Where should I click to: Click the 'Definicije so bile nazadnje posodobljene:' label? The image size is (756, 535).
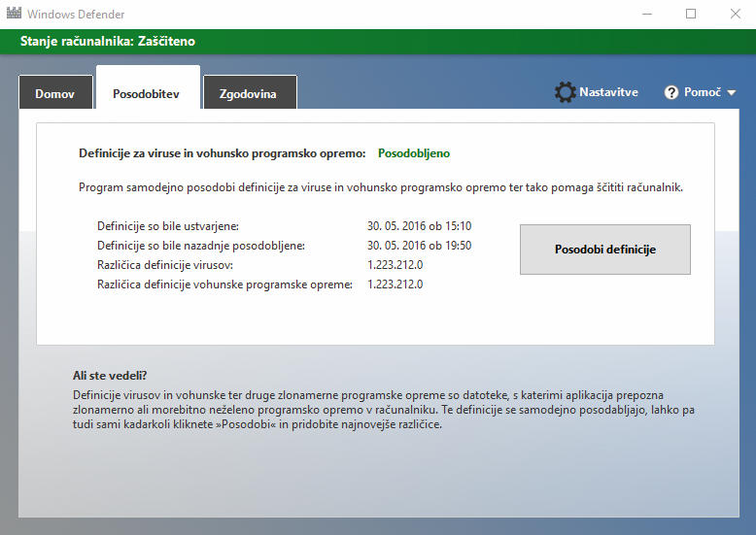pos(201,246)
